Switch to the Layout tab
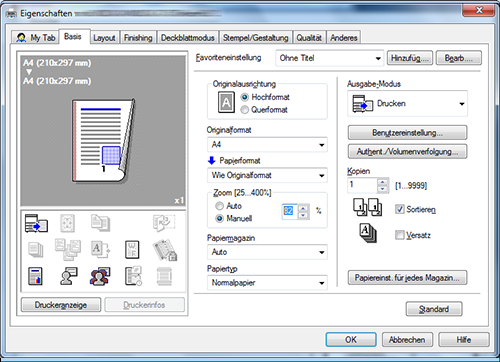Viewport: 500px width, 362px height. pos(104,38)
